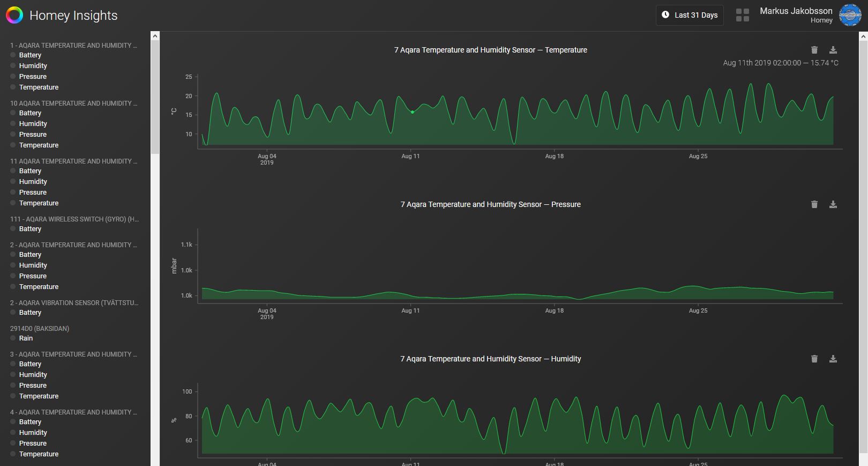Toggle Humidity under 2 - Aqara Temperature sensor
This screenshot has width=868, height=466.
(x=28, y=265)
